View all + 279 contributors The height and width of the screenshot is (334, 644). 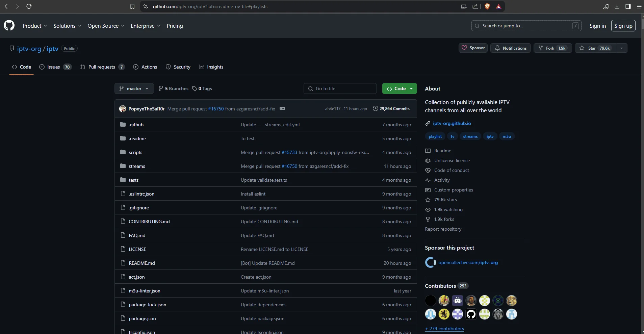pos(444,329)
